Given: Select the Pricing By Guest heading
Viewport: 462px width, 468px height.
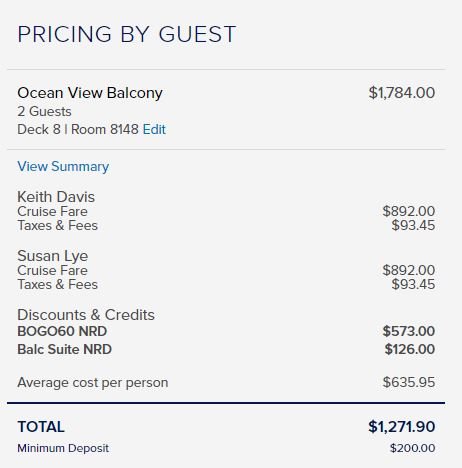Looking at the screenshot, I should 127,34.
